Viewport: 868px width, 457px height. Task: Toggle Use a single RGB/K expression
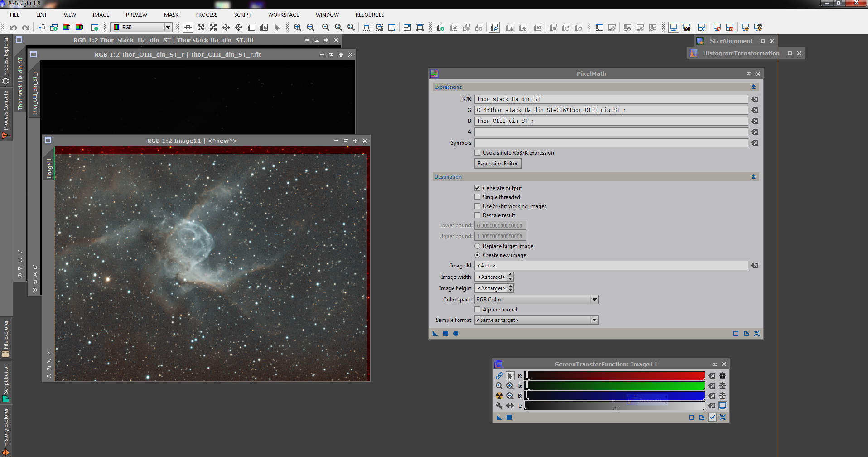[x=477, y=153]
